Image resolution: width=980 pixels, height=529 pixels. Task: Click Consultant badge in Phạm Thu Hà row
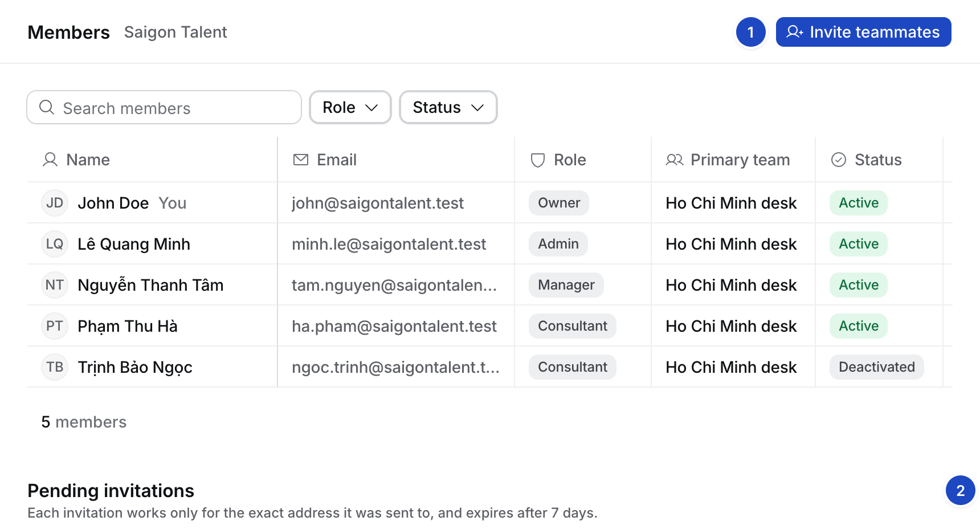(573, 326)
